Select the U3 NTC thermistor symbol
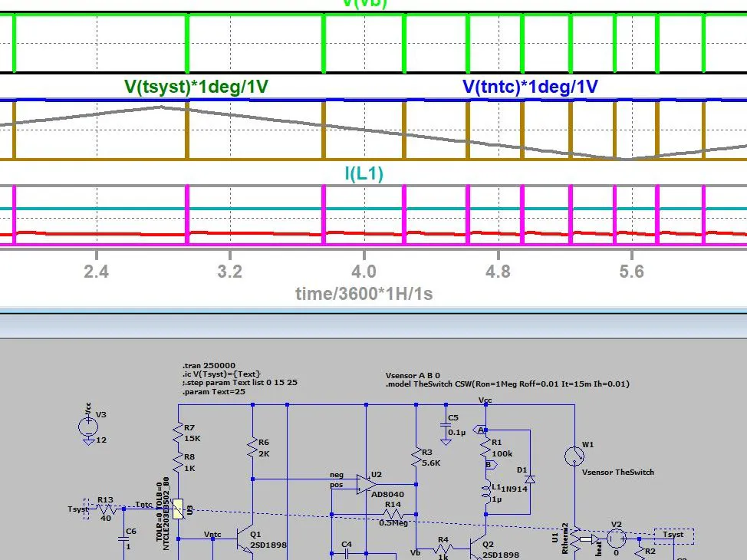Screen dimensions: 747x560 click(178, 509)
